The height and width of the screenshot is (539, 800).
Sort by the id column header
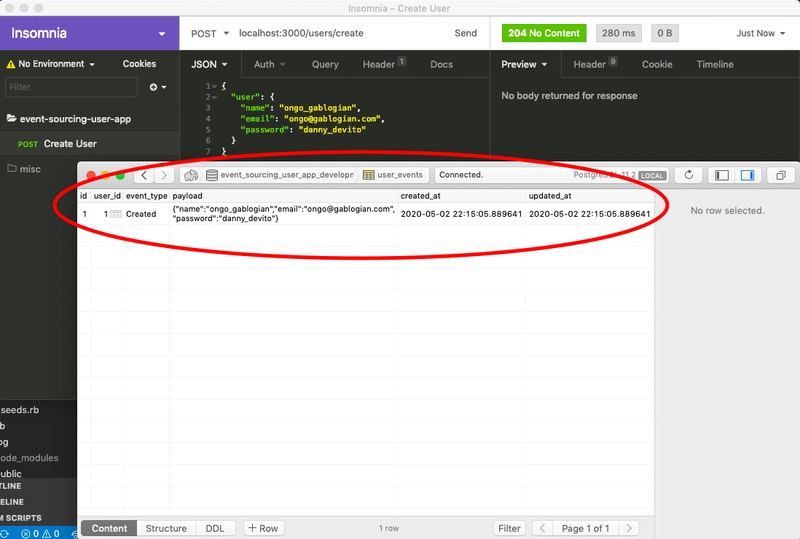(84, 196)
